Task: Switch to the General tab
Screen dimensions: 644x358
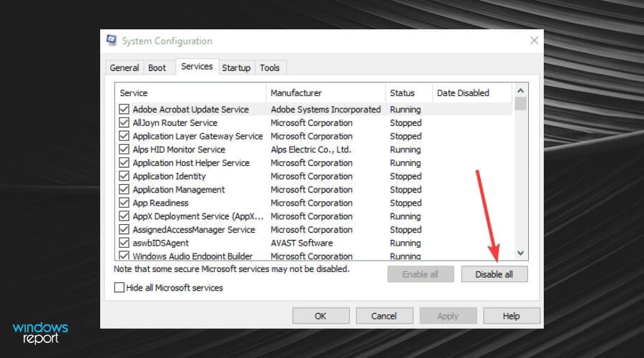Action: click(x=125, y=68)
